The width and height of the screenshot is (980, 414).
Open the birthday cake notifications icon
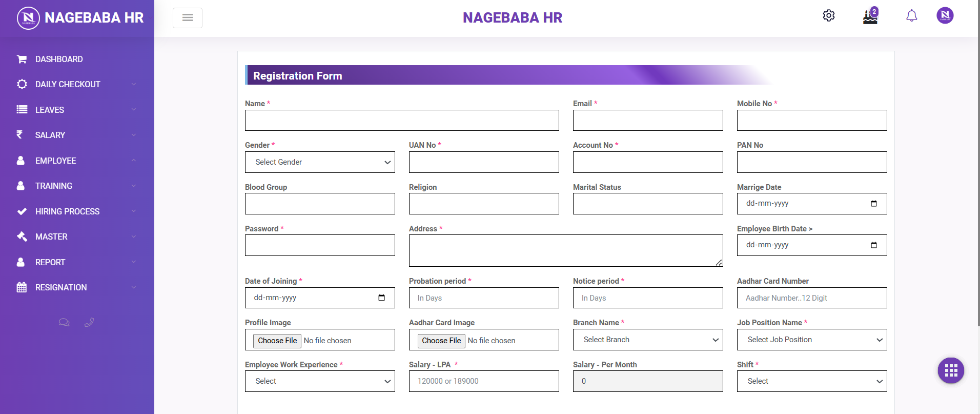click(870, 17)
